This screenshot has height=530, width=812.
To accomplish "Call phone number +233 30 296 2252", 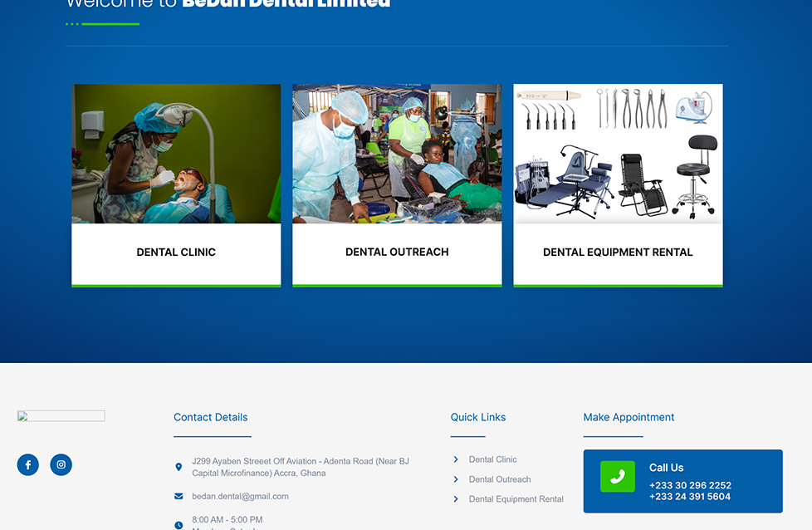I will click(690, 485).
